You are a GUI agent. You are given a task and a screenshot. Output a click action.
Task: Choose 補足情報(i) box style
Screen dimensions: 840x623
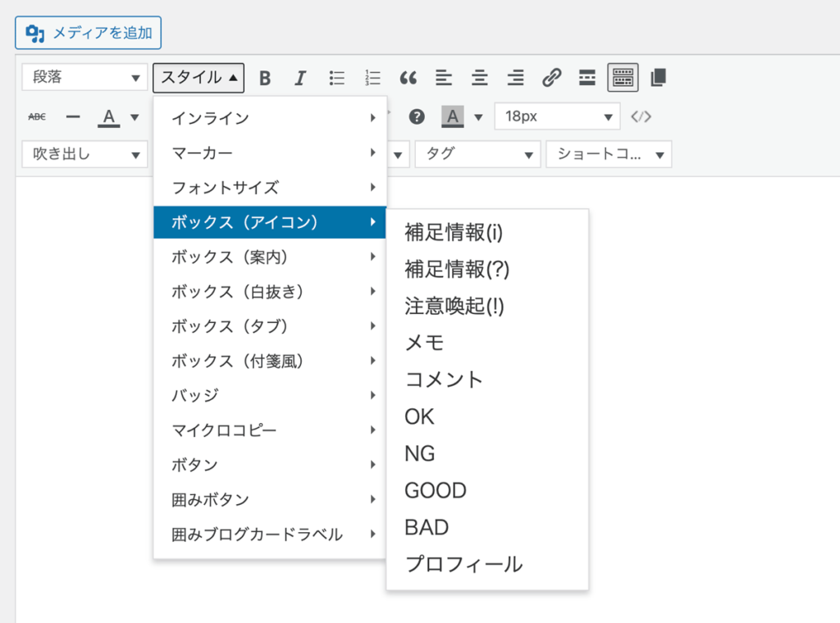[x=487, y=232]
